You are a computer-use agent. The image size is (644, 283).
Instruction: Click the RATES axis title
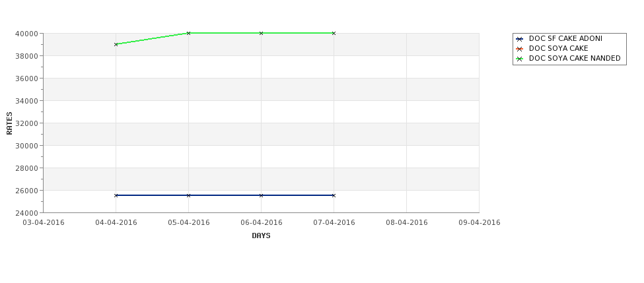pyautogui.click(x=9, y=123)
